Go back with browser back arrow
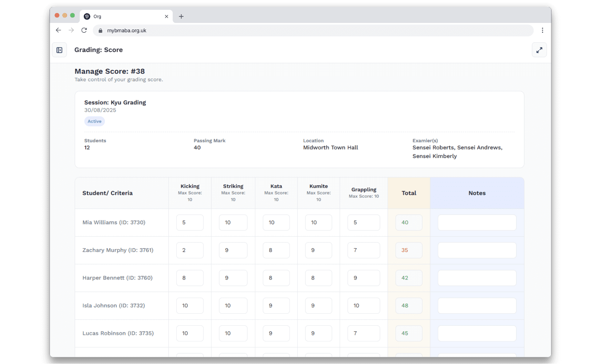601x364 pixels. [x=58, y=30]
